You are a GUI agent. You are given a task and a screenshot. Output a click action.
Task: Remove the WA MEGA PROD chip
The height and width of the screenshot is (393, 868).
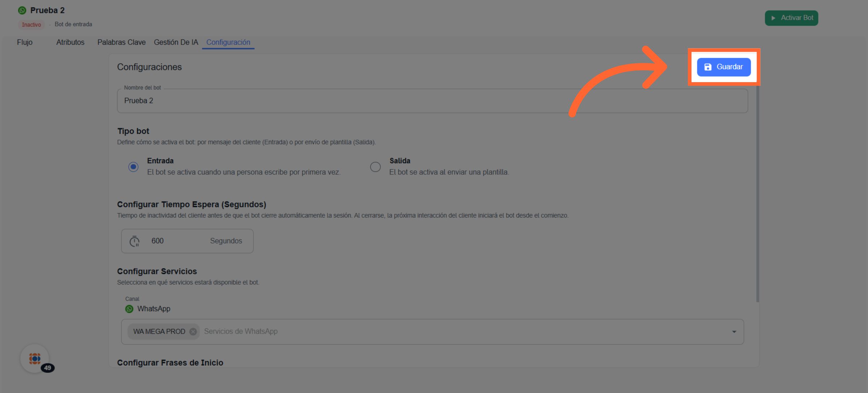[x=193, y=331]
